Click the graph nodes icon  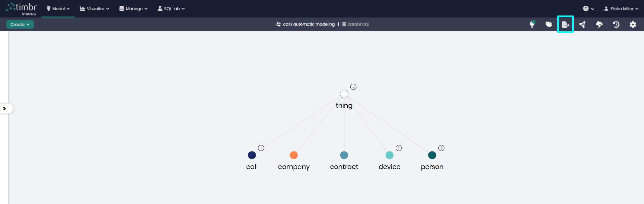pos(582,24)
